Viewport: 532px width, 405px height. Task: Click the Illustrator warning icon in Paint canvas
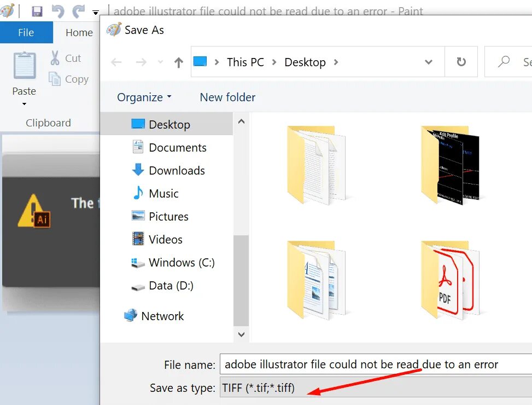pos(34,211)
